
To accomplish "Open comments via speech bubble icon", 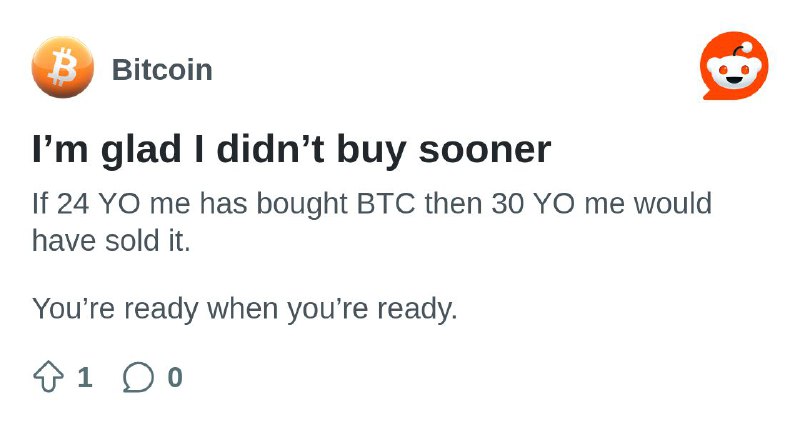I will click(138, 377).
